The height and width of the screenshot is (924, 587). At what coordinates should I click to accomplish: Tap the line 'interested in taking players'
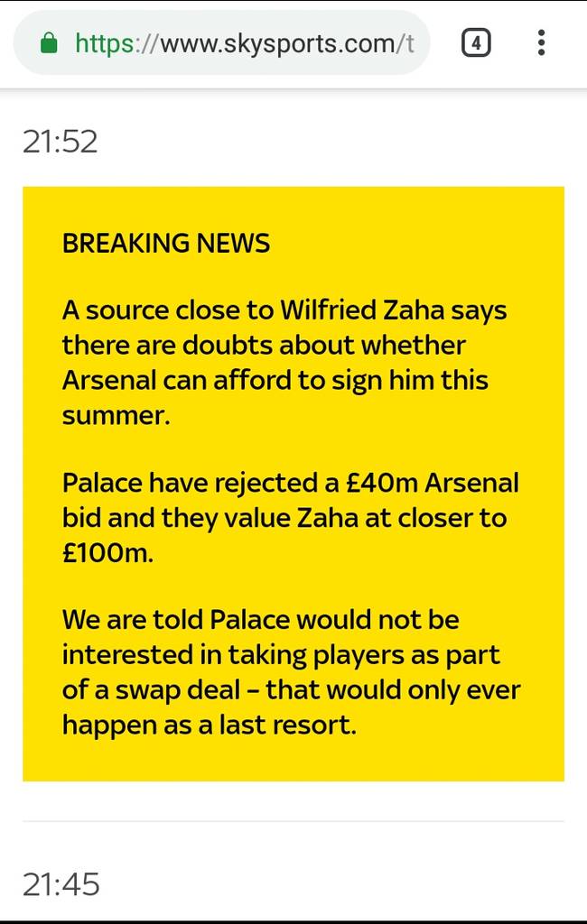point(281,655)
